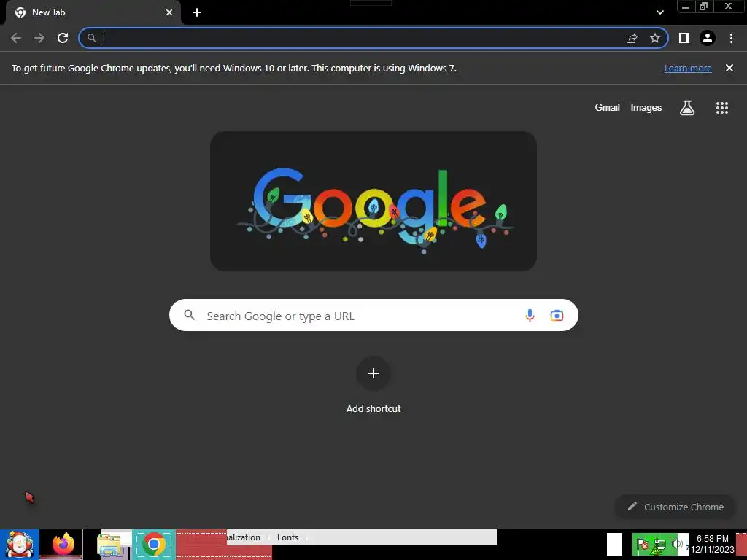Switch to Chrome in the taskbar

(153, 545)
